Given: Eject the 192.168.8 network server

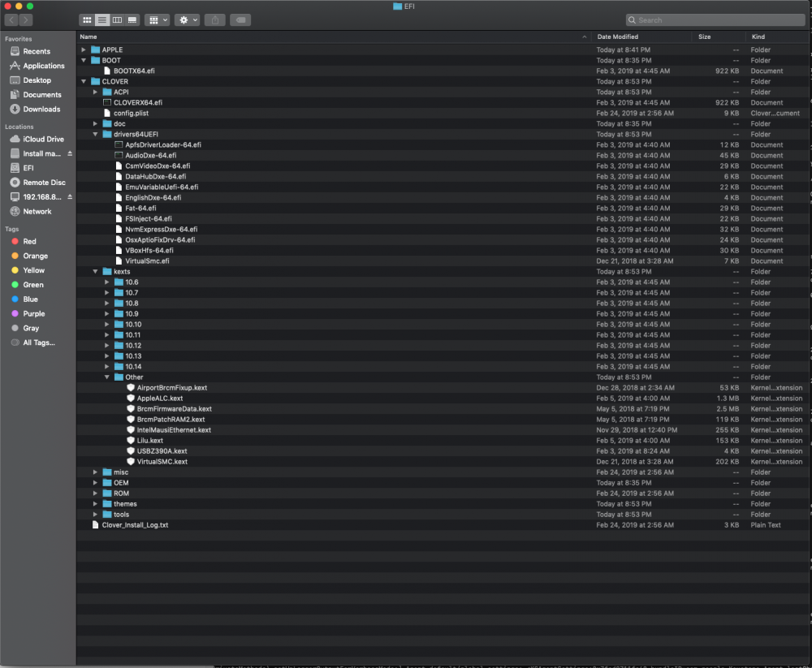Looking at the screenshot, I should (x=69, y=197).
